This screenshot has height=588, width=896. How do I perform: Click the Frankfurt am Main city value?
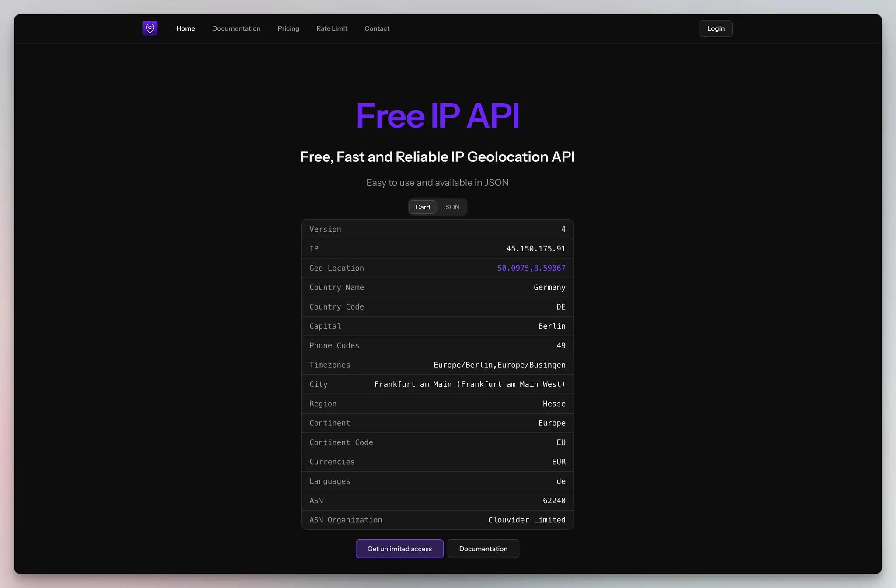point(470,384)
